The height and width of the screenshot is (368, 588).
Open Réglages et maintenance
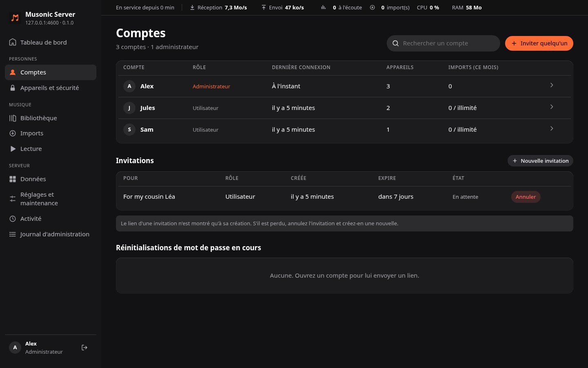[51, 199]
